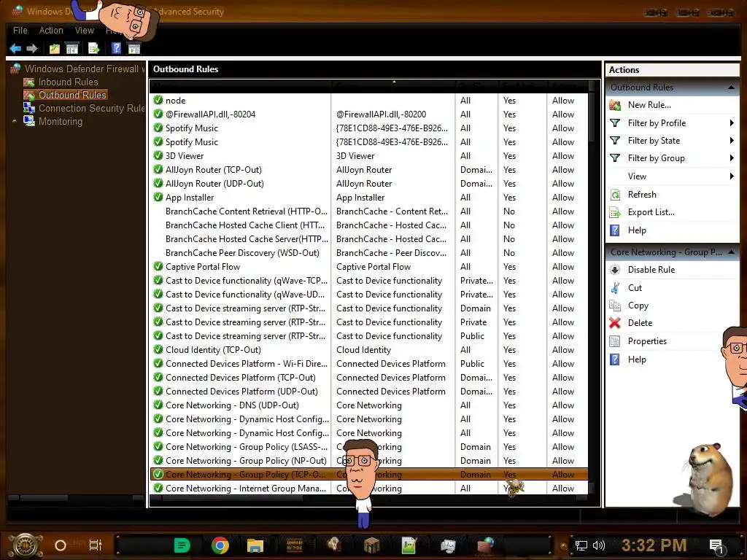The width and height of the screenshot is (747, 560).
Task: Click the Properties icon in Actions pane
Action: [x=615, y=341]
